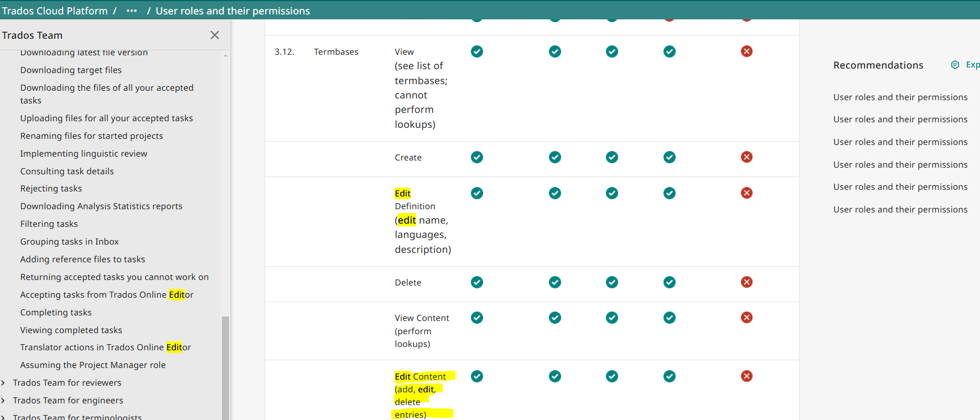Click third green check in Delete row
Image resolution: width=980 pixels, height=420 pixels.
tap(612, 282)
